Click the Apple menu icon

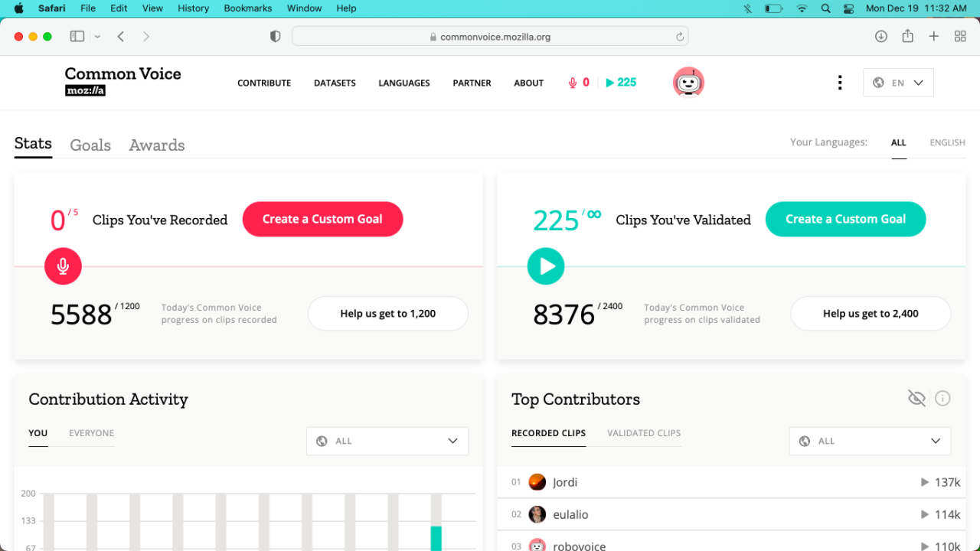pyautogui.click(x=19, y=8)
